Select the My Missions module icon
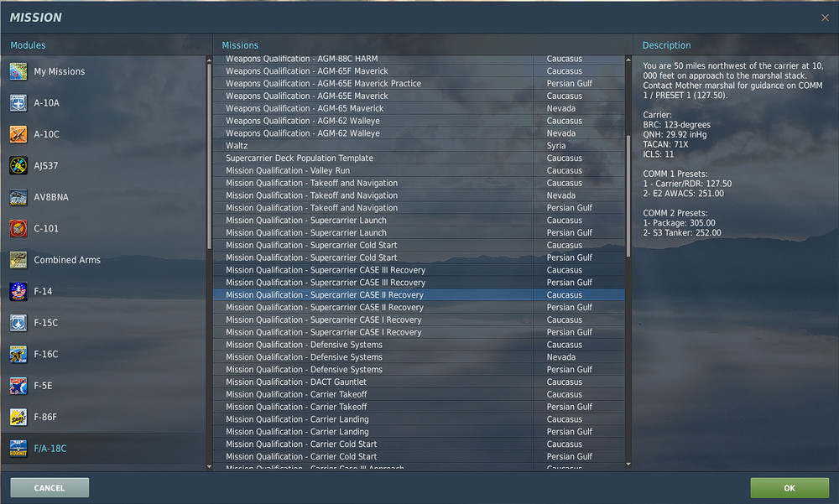The height and width of the screenshot is (504, 839). pyautogui.click(x=18, y=71)
